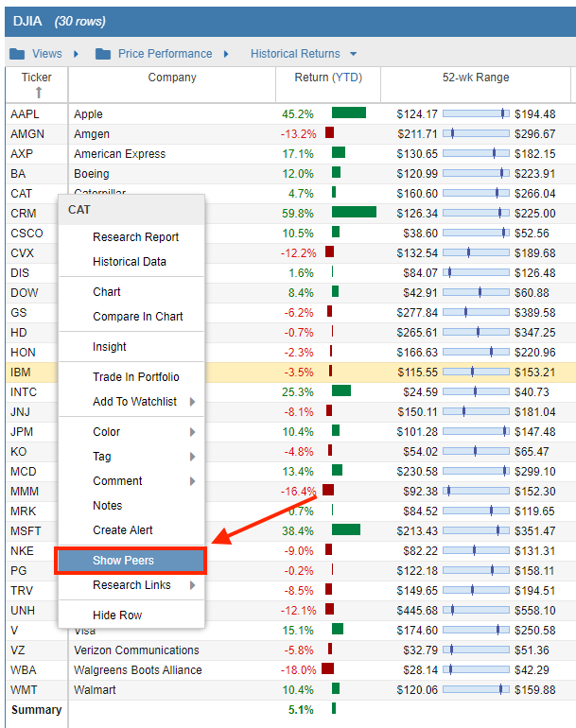The height and width of the screenshot is (728, 576).
Task: Click the 45.2% return value for AAPL
Action: (x=298, y=114)
